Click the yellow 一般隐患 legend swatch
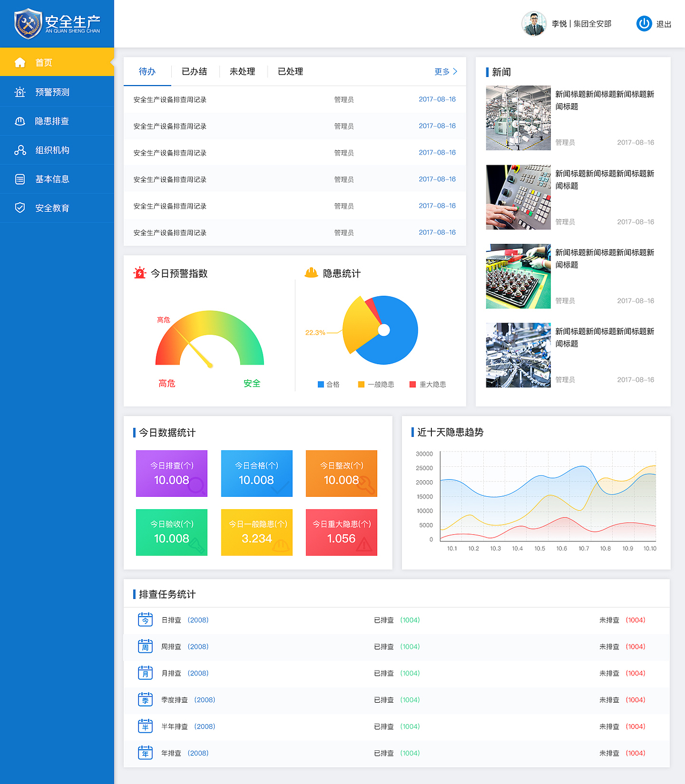Viewport: 685px width, 784px height. (361, 385)
